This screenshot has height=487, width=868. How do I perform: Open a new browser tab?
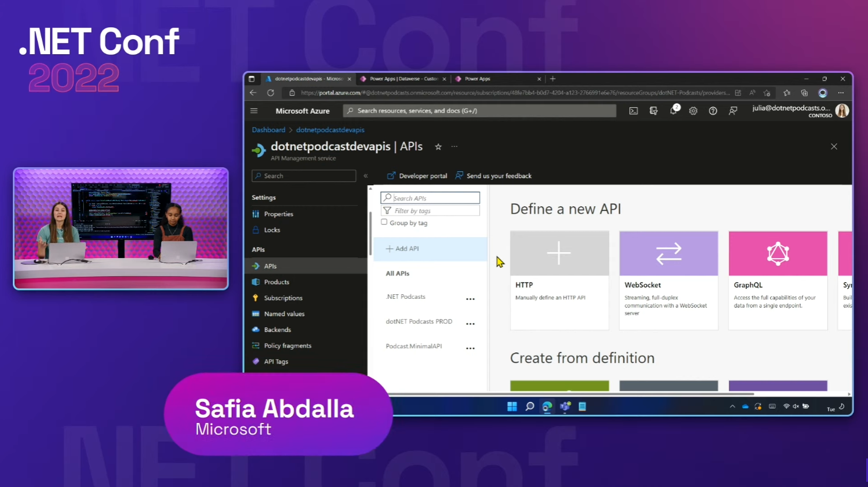552,79
